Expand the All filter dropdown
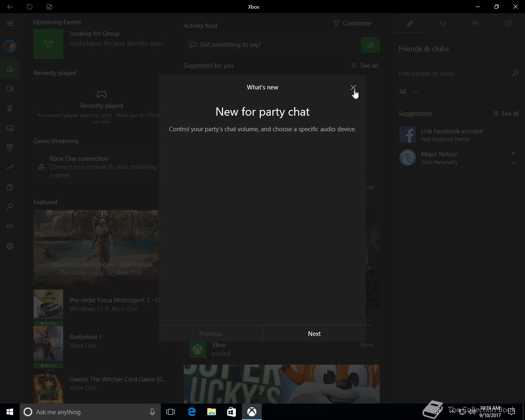 pos(409,92)
